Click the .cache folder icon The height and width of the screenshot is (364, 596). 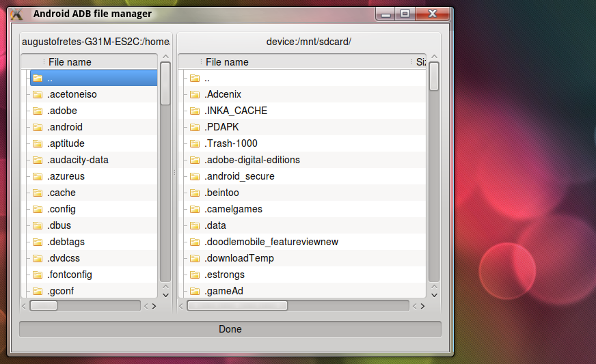click(x=37, y=193)
